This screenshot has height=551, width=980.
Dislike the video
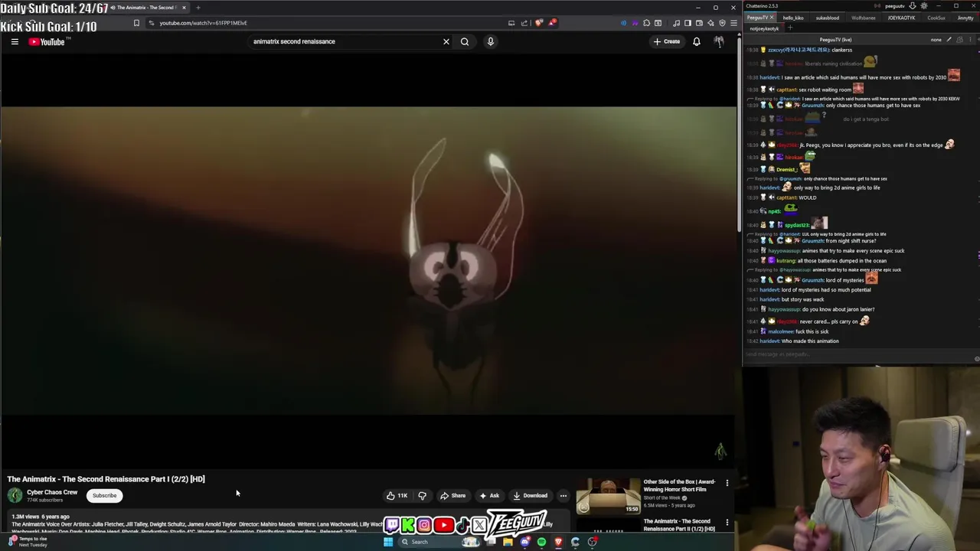pos(422,495)
